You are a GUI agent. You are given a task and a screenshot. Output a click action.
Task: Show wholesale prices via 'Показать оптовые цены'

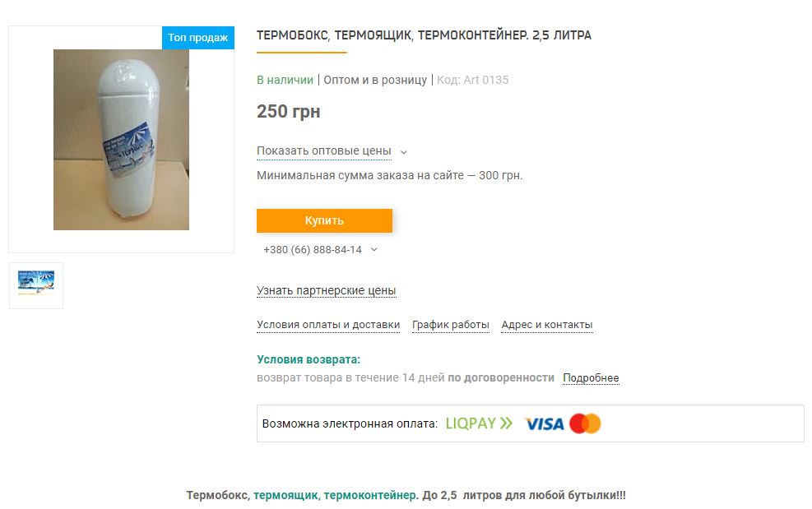(323, 150)
